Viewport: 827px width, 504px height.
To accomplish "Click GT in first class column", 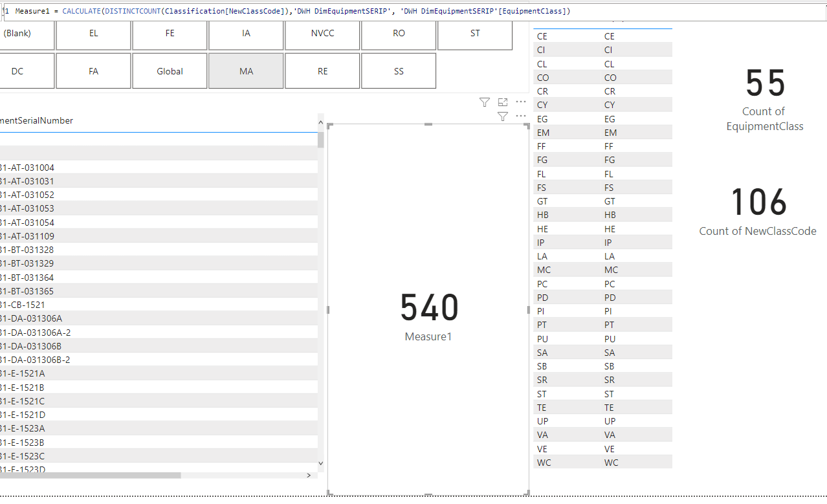I will [542, 201].
